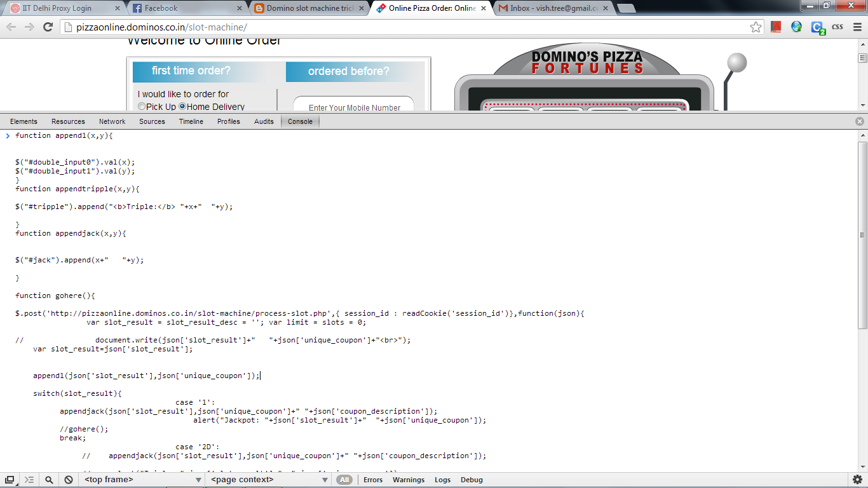This screenshot has height=488, width=868.
Task: Open the Profiles panel
Action: tap(229, 121)
